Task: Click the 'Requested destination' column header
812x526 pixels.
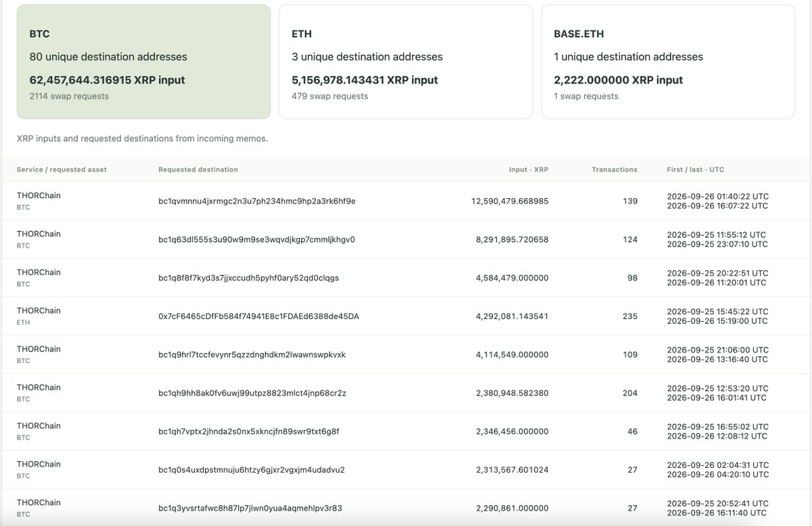Action: (x=198, y=170)
